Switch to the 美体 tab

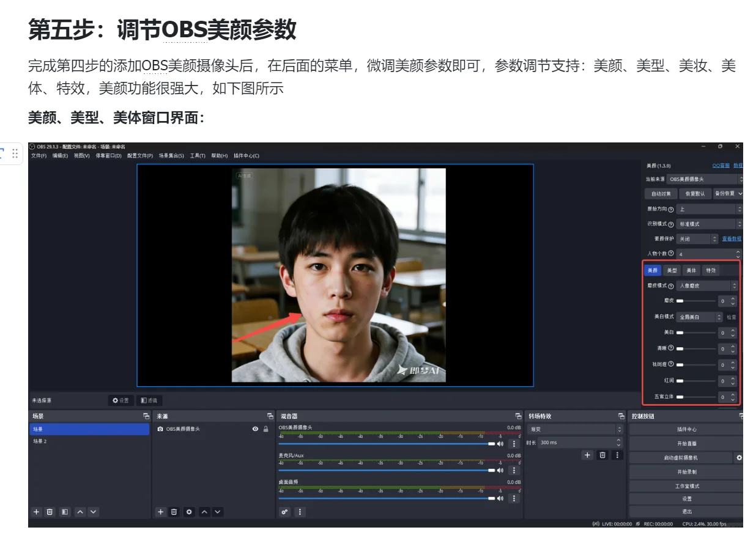(x=691, y=270)
